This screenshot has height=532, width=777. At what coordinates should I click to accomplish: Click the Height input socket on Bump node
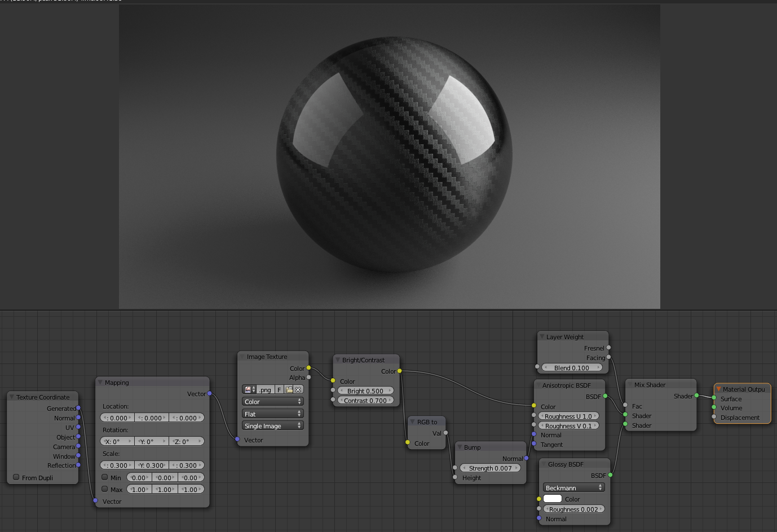pyautogui.click(x=455, y=477)
